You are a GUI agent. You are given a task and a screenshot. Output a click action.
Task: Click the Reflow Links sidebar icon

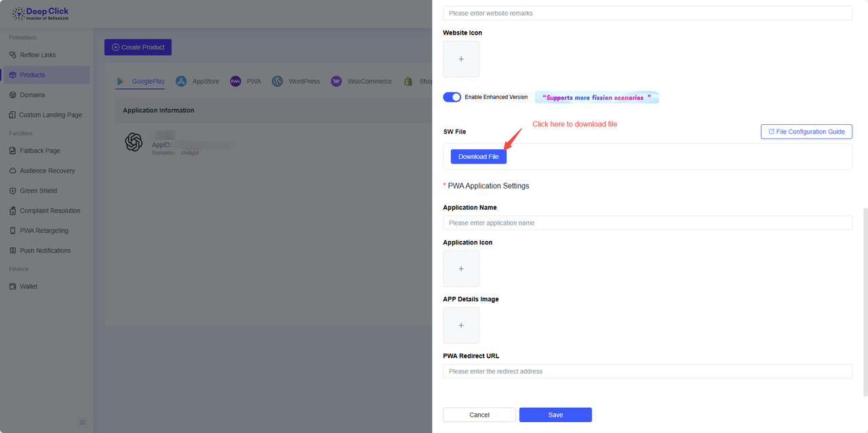(x=13, y=55)
